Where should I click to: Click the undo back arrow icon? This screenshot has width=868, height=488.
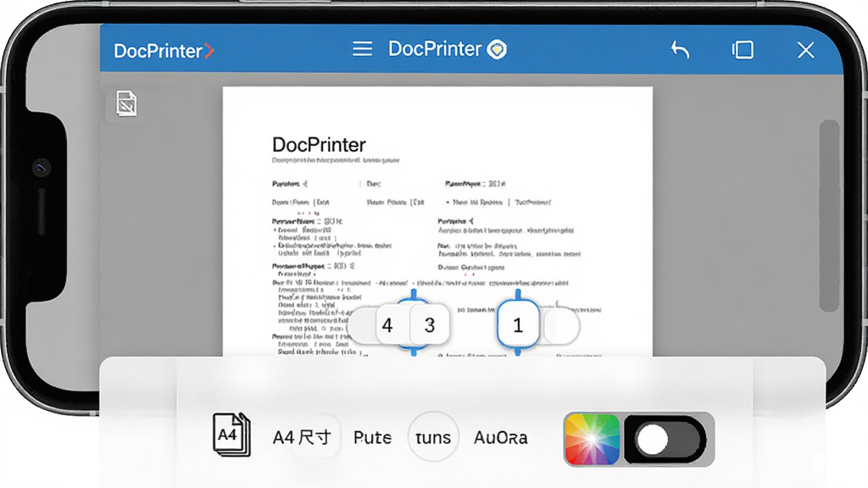(x=680, y=50)
